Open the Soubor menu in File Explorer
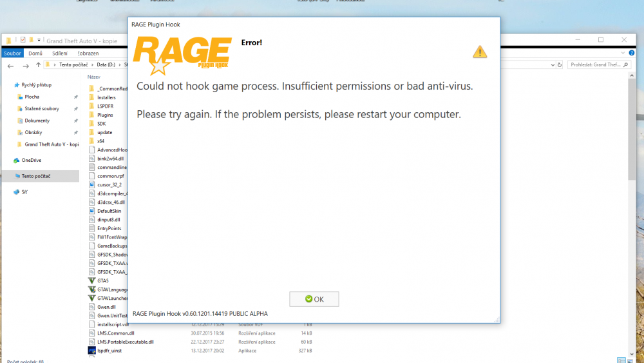Viewport: 644px width, 363px height. (12, 53)
